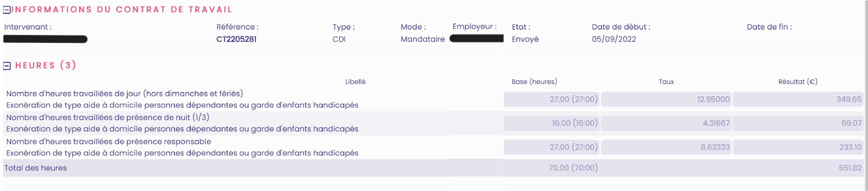The height and width of the screenshot is (191, 868).
Task: Select rate field showing 12.95000
Action: click(x=666, y=99)
